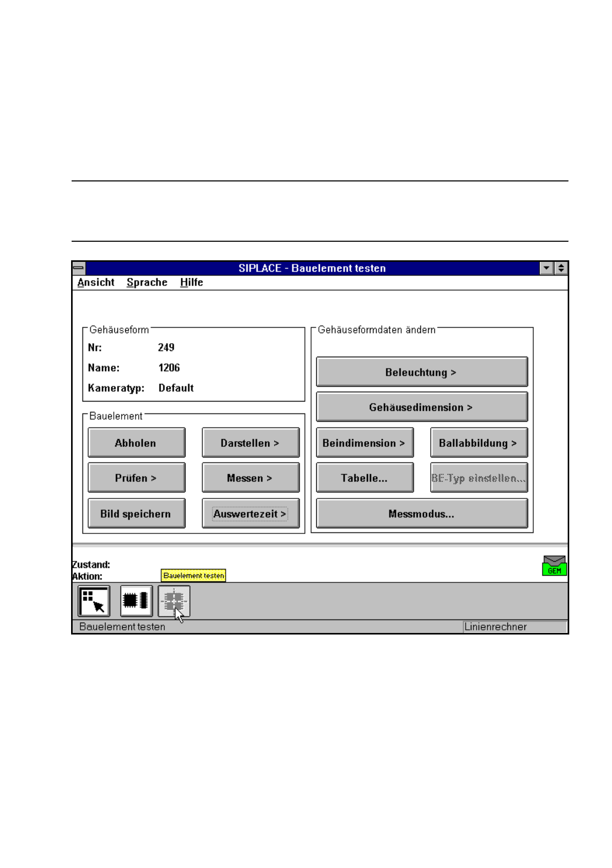Click the chip component toolbar icon

[x=137, y=601]
